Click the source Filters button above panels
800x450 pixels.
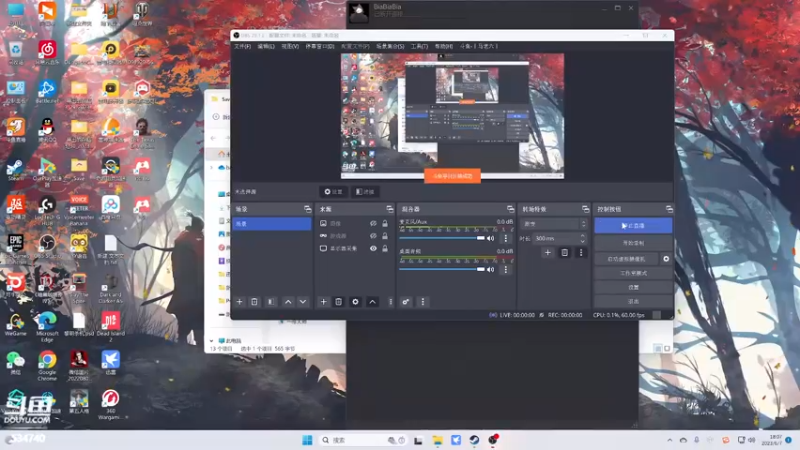365,192
